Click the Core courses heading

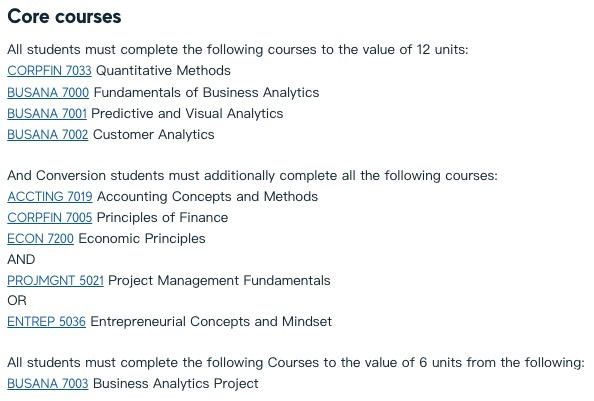coord(64,17)
